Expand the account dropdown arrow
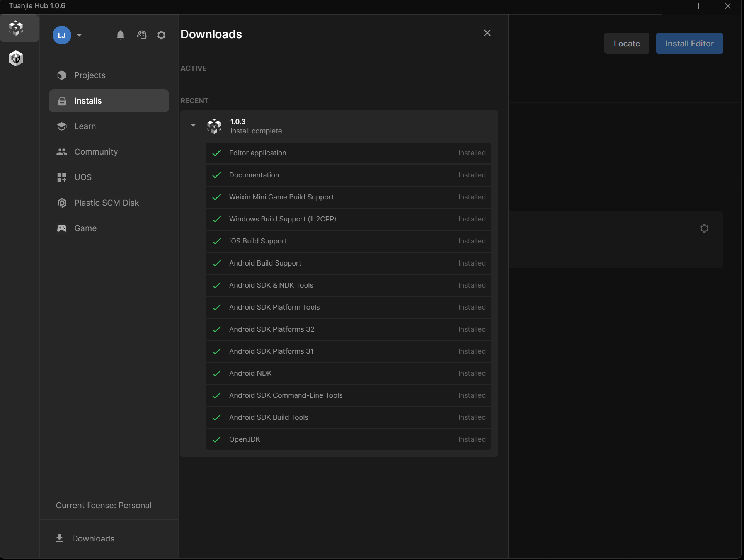The height and width of the screenshot is (560, 744). pos(79,35)
